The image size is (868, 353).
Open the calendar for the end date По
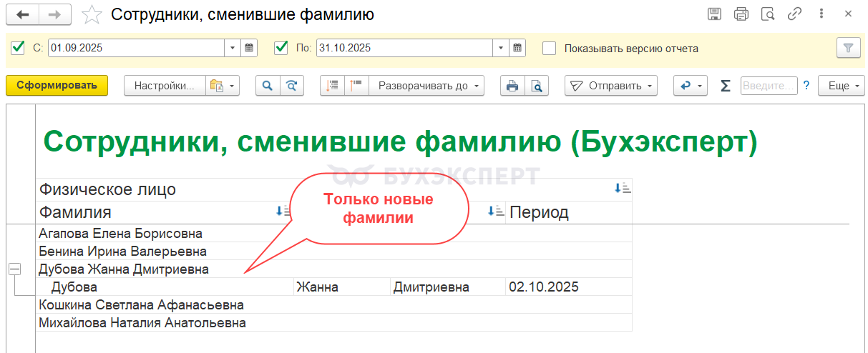[x=518, y=48]
